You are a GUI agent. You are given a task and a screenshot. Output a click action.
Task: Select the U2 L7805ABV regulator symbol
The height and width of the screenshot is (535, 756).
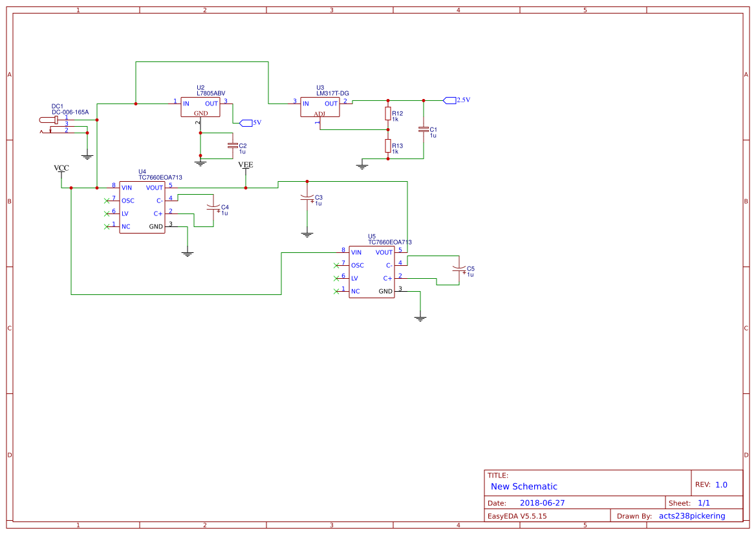coord(200,107)
